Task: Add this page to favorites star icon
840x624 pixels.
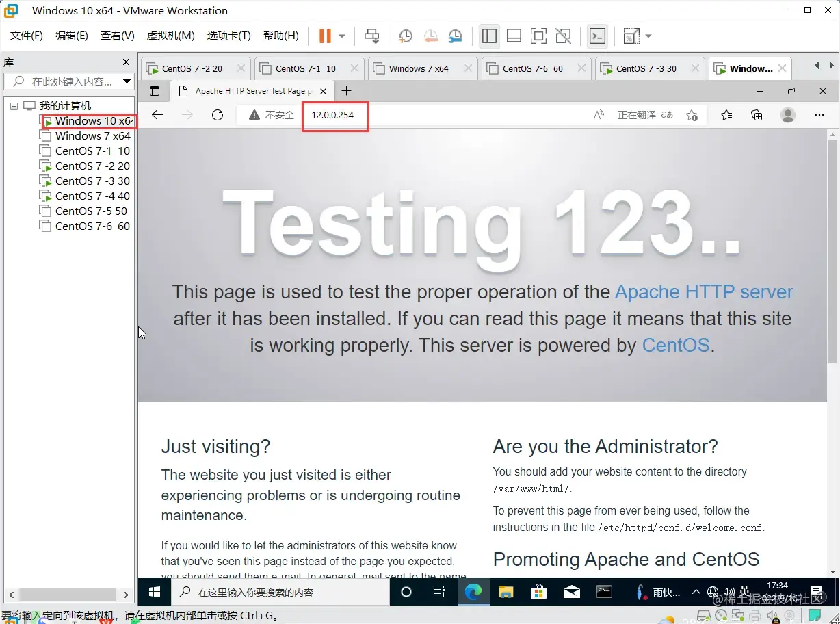Action: tap(692, 115)
